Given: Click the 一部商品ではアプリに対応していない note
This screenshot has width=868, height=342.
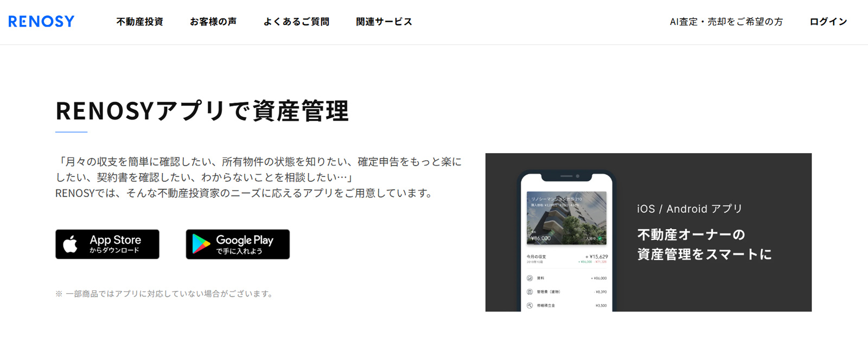Looking at the screenshot, I should point(165,294).
